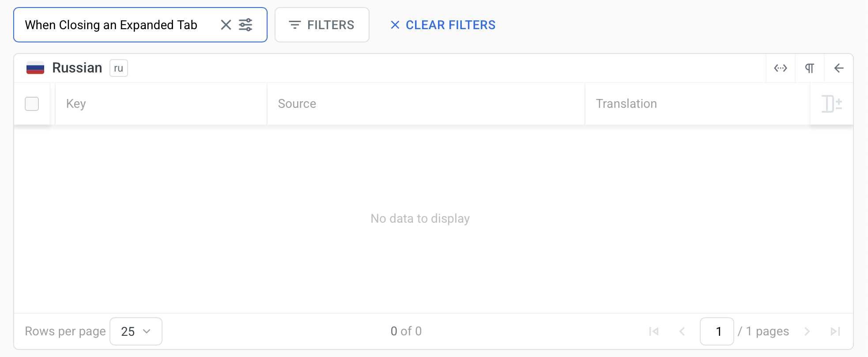868x357 pixels.
Task: Expand the rows per page dropdown
Action: point(136,331)
